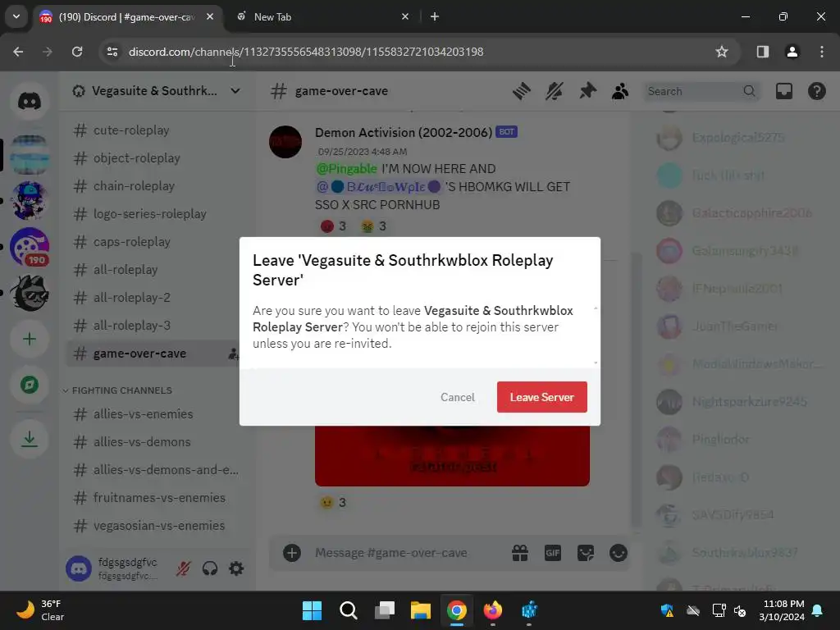Image resolution: width=840 pixels, height=630 pixels.
Task: Open the all-roleplay-2 channel
Action: [x=132, y=297]
